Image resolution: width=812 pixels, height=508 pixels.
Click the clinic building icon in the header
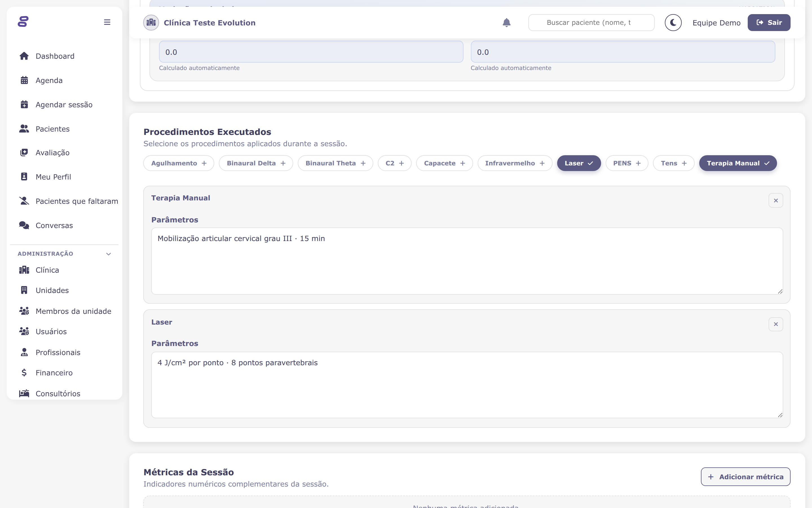[151, 23]
